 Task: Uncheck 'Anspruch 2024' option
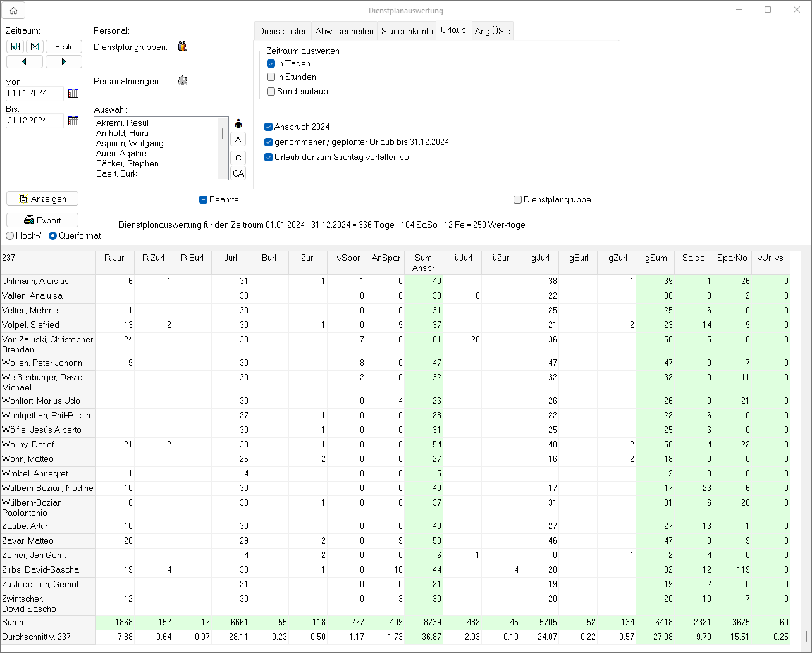click(x=269, y=127)
